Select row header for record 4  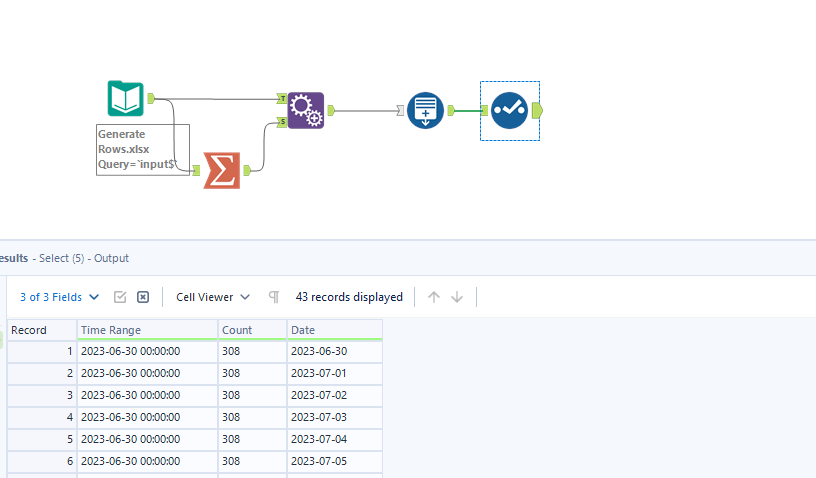click(x=42, y=417)
